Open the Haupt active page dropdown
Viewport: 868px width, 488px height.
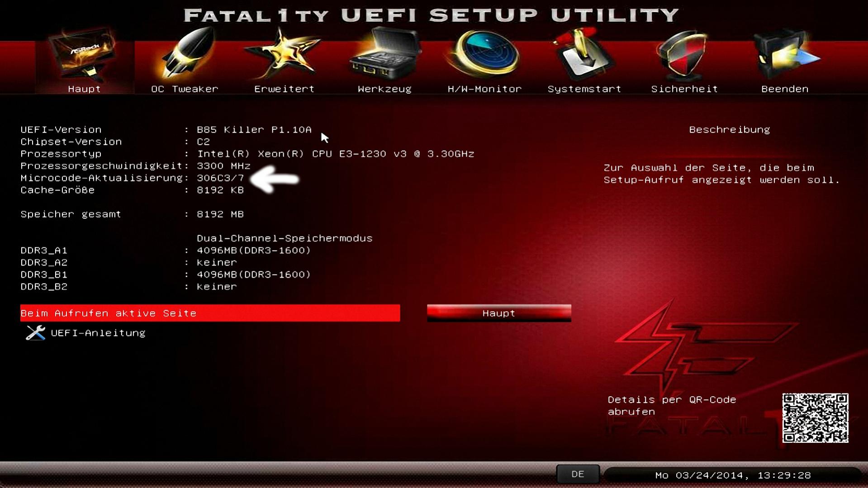499,313
